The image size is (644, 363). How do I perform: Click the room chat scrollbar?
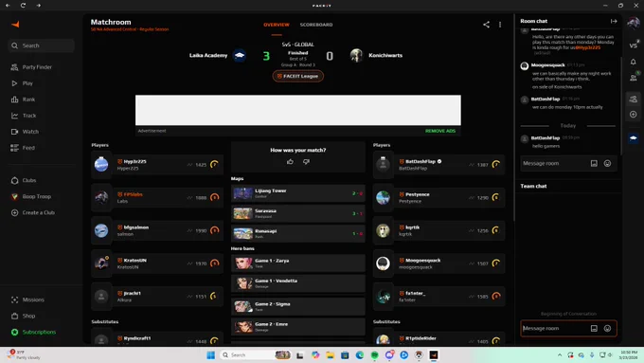[621, 106]
